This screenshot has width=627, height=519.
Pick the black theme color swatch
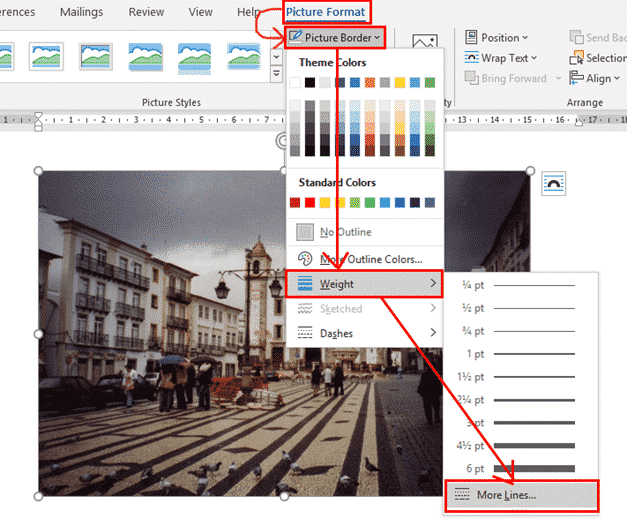310,83
